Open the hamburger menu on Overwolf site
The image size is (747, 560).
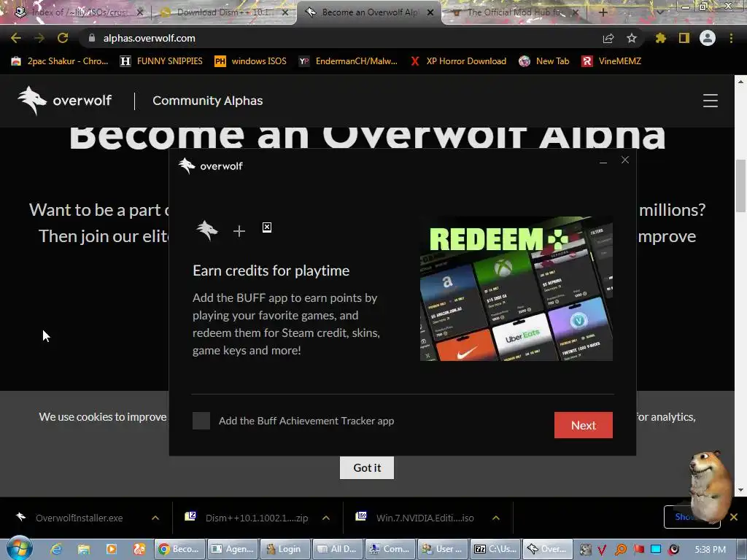[711, 101]
